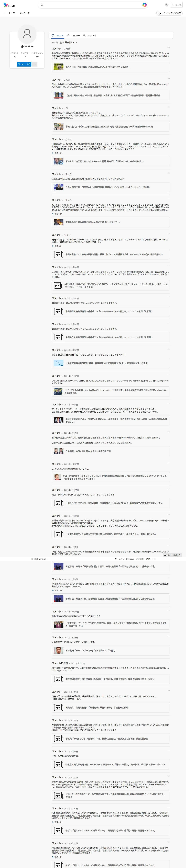
Task: Click the msn logo
Action: [x=9, y=5]
